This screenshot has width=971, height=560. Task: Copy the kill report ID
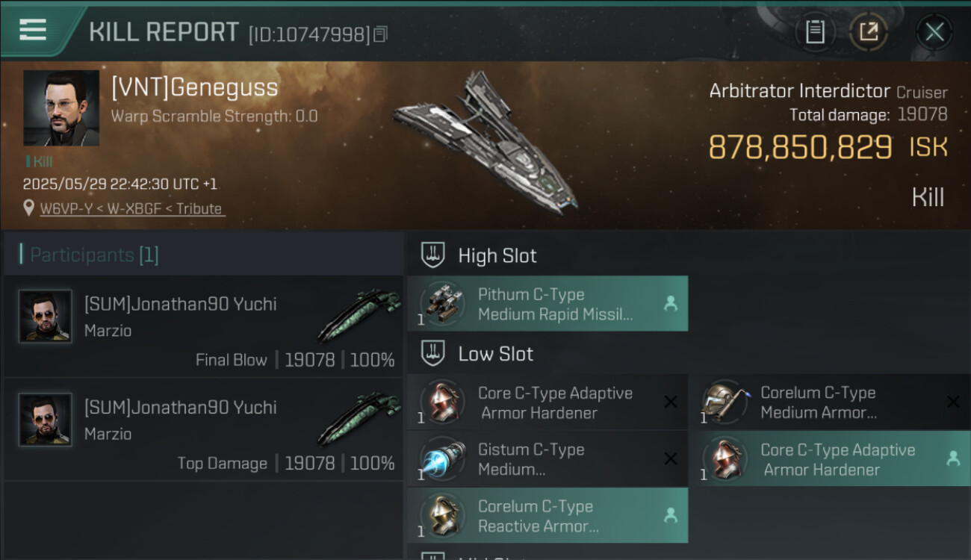click(381, 34)
